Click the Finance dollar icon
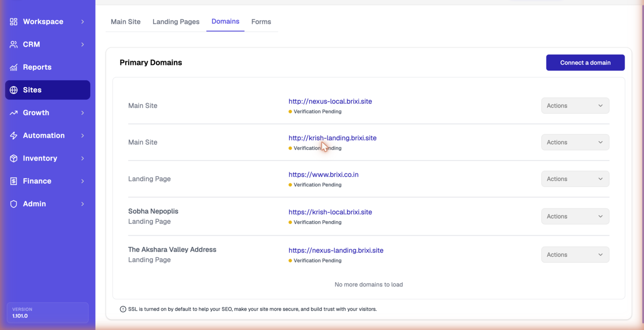Viewport: 644px width, 330px height. [13, 181]
